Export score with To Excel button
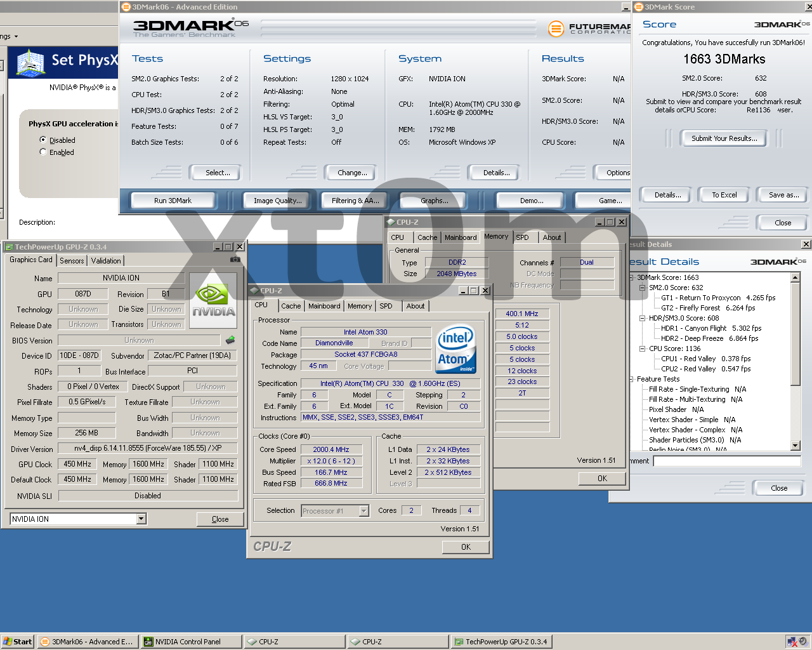 pos(724,195)
